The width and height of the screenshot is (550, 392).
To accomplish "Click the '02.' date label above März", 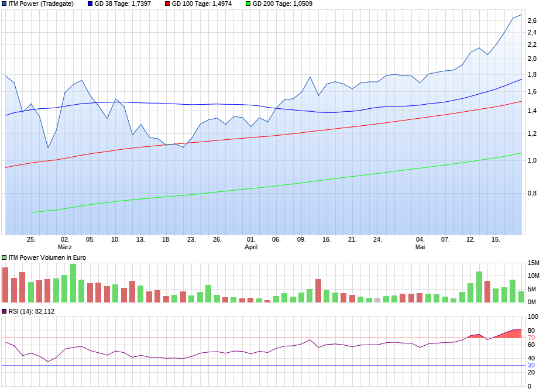I will [65, 239].
